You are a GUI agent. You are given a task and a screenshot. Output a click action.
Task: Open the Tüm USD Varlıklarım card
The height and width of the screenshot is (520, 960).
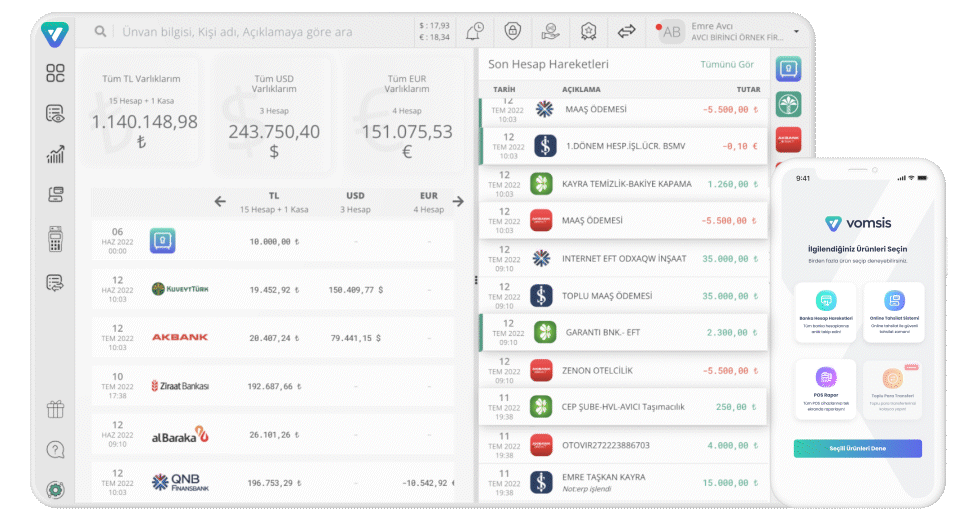point(274,114)
